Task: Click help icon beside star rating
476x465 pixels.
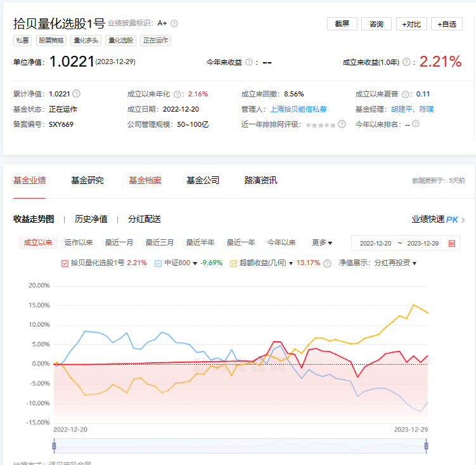Action: point(342,124)
